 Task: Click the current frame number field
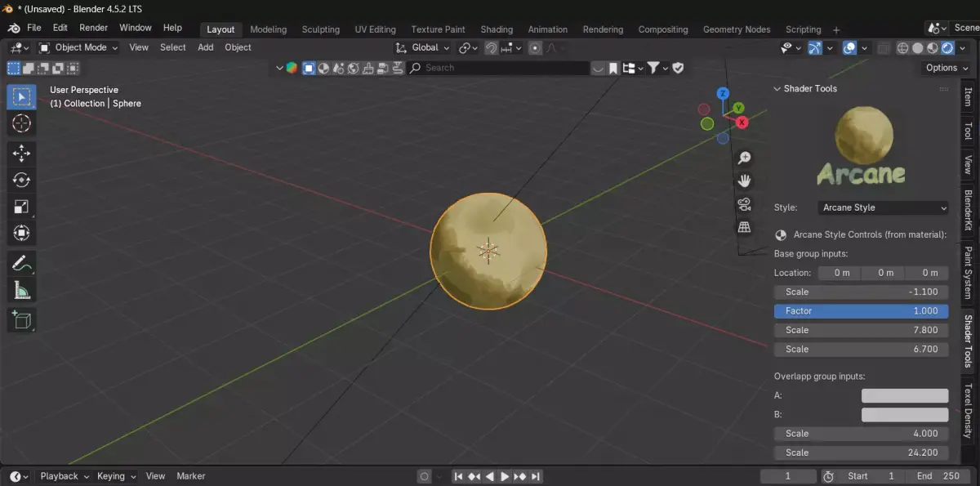pos(788,476)
